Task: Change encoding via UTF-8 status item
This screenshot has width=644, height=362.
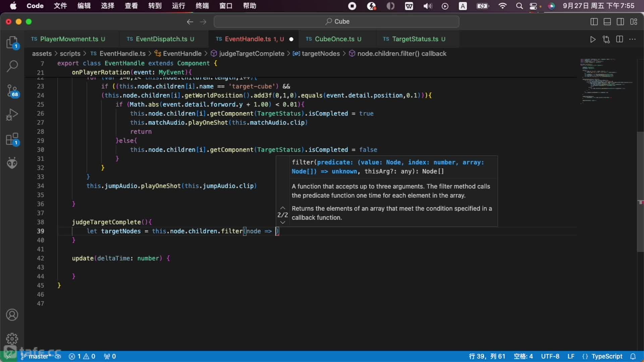Action: pyautogui.click(x=550, y=356)
